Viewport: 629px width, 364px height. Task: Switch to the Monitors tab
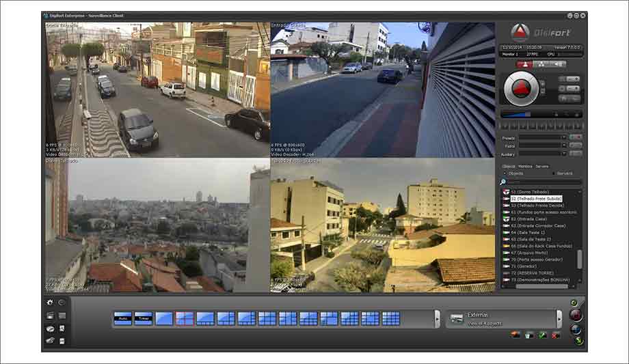click(x=525, y=166)
